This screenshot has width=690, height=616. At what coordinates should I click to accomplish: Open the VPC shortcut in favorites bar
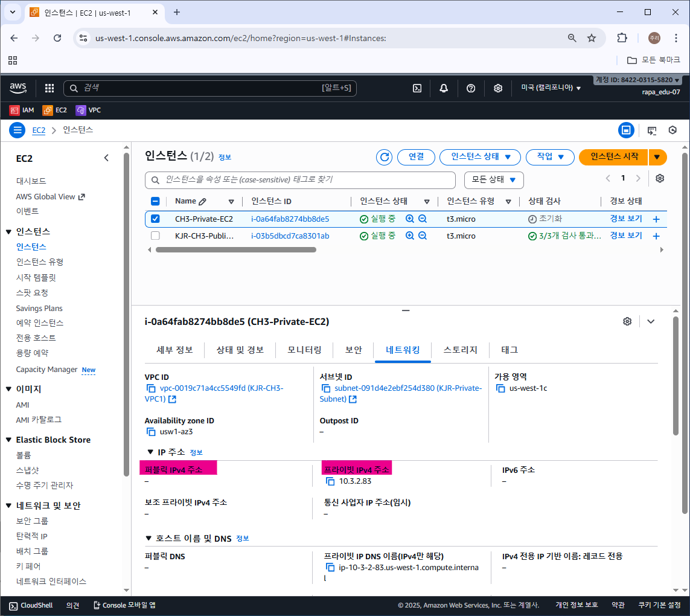pos(88,110)
